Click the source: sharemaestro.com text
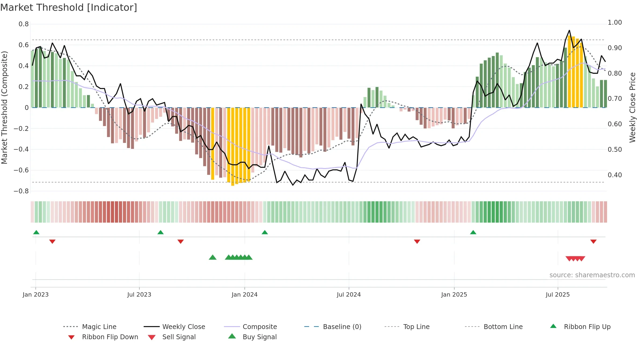Viewport: 644px width, 362px height. coord(592,275)
